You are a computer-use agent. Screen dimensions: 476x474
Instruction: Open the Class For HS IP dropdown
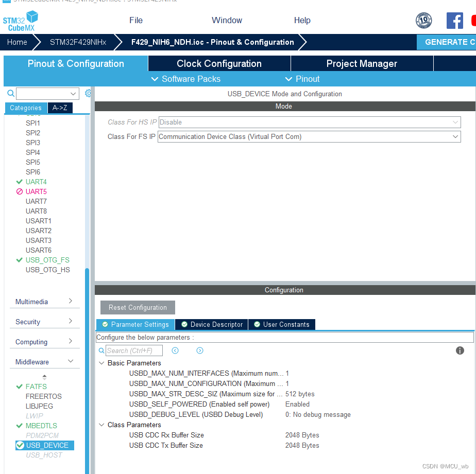(309, 122)
